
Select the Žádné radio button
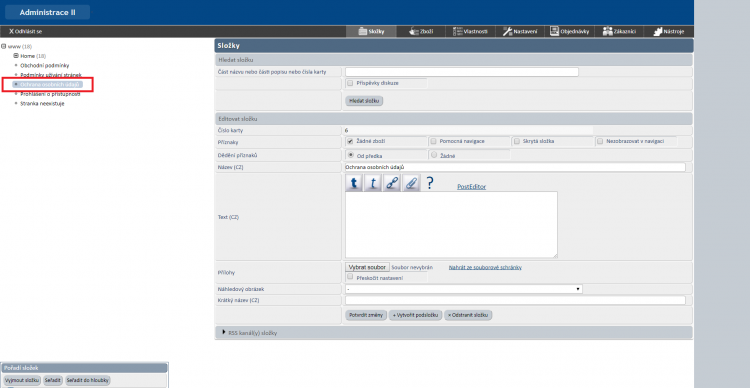click(x=434, y=155)
